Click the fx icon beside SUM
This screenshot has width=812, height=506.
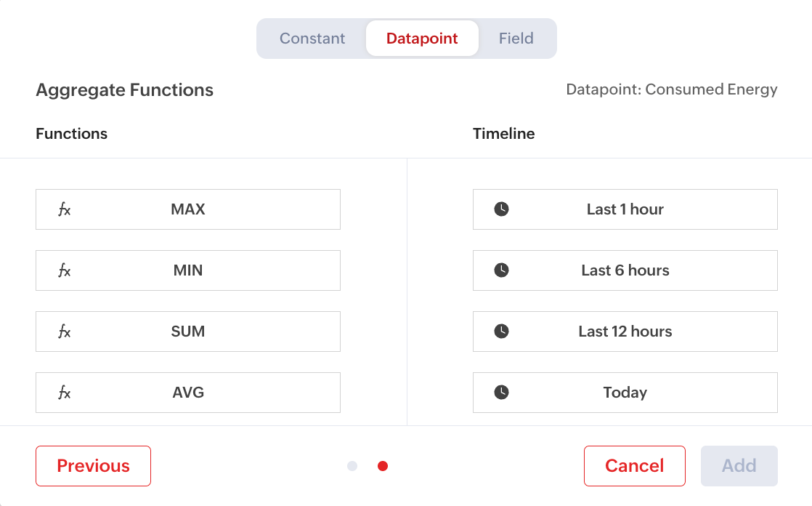click(x=65, y=332)
